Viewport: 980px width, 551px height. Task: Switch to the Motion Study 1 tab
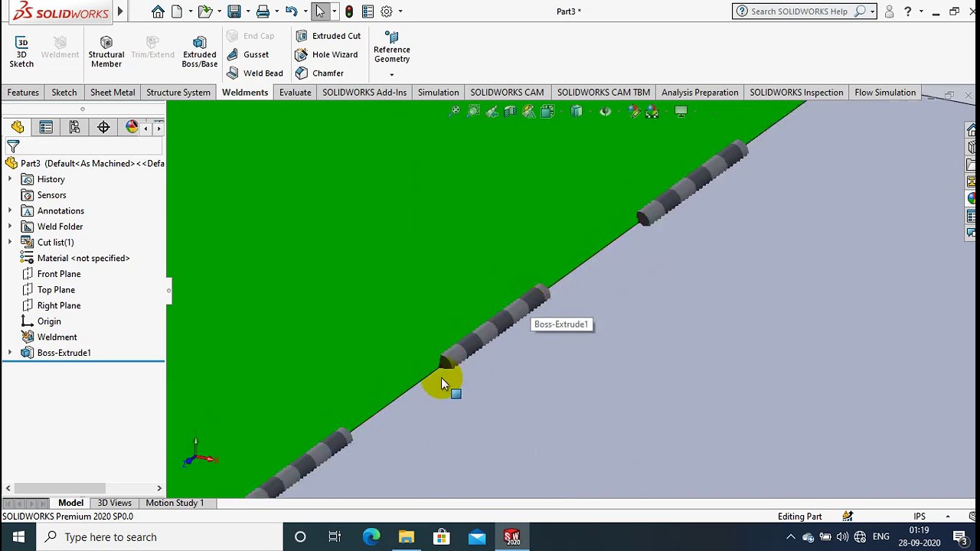coord(175,503)
